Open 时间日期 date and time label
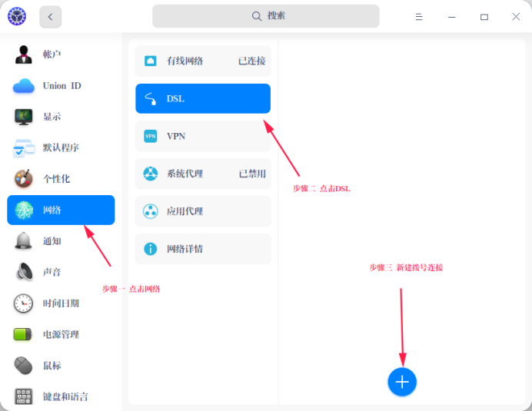The width and height of the screenshot is (532, 411). click(x=61, y=303)
